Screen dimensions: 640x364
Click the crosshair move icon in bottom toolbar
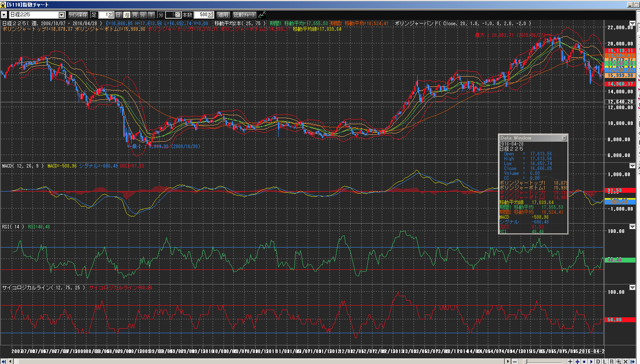(577, 361)
